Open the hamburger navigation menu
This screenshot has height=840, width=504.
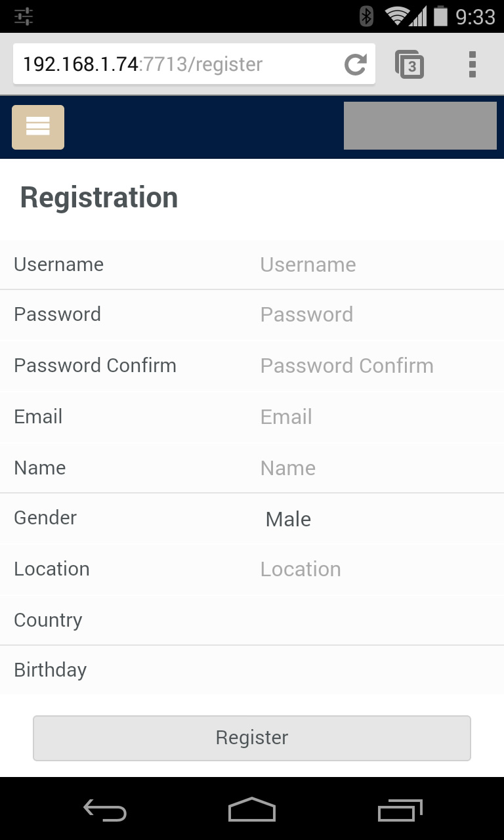(38, 127)
